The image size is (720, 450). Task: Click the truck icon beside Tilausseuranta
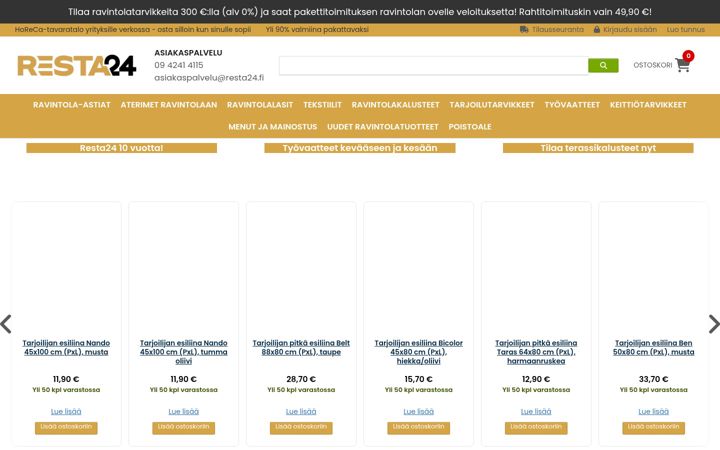click(x=524, y=29)
